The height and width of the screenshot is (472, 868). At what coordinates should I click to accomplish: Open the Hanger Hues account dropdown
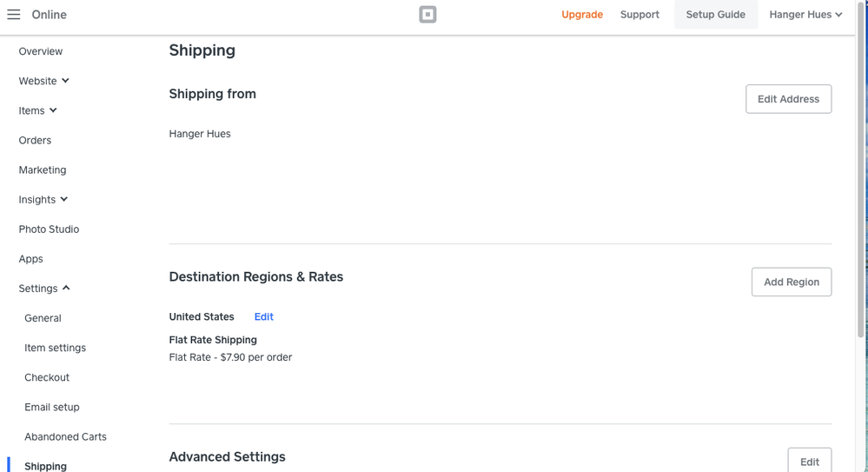click(805, 15)
